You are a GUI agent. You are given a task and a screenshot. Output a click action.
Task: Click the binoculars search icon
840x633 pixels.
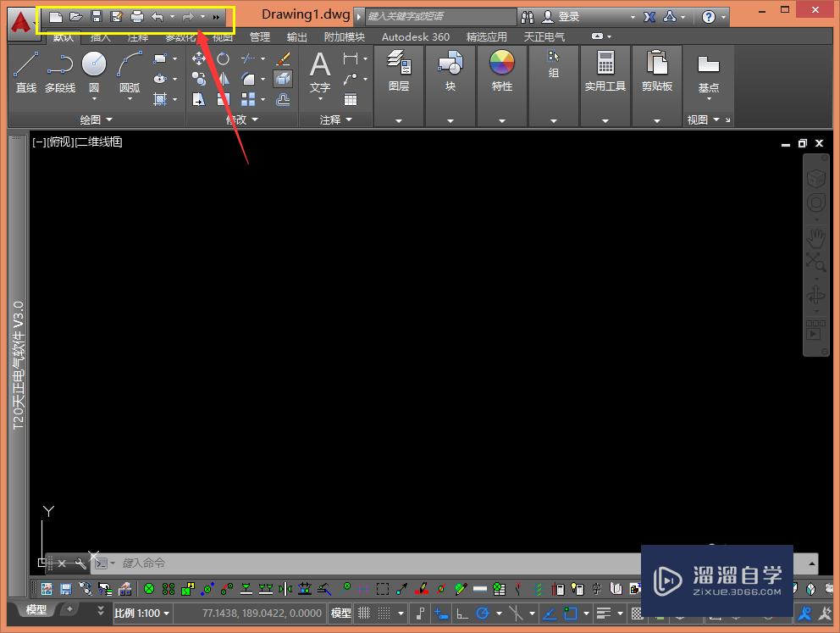(528, 17)
